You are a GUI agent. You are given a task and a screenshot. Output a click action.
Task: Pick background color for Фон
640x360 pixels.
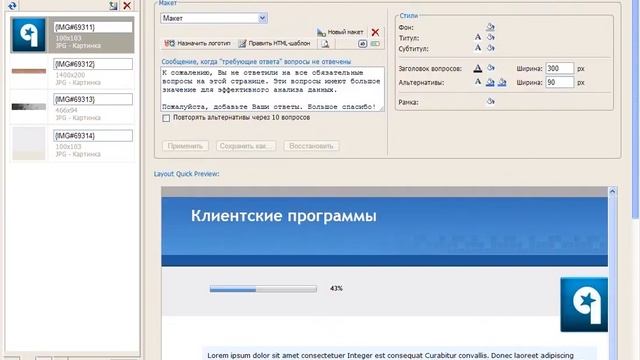pyautogui.click(x=490, y=27)
